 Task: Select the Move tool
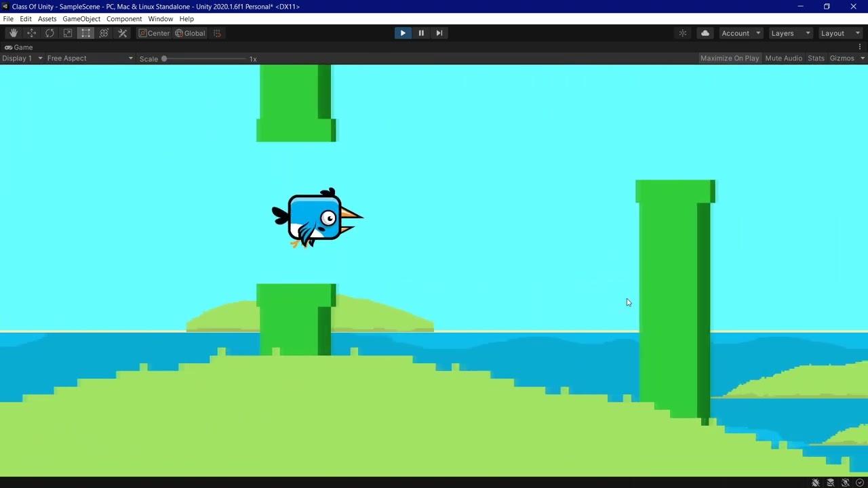point(31,33)
